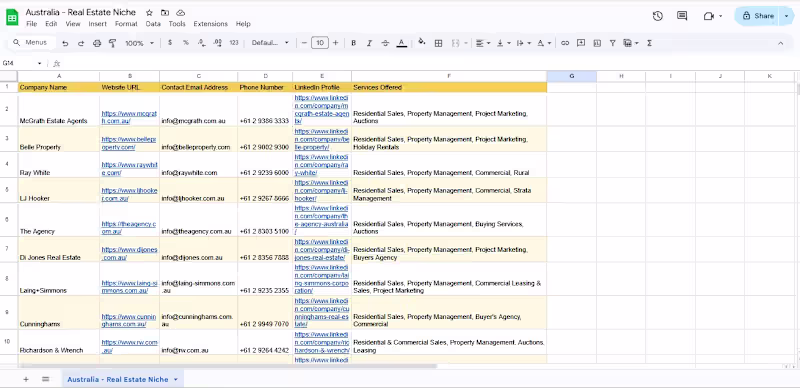
Task: Open the All sheets list icon
Action: pyautogui.click(x=45, y=379)
